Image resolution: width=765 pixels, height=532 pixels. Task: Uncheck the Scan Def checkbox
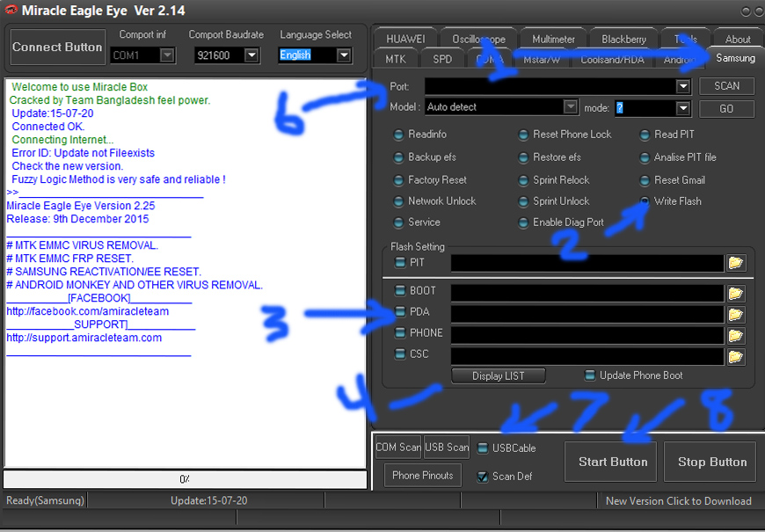pos(483,477)
